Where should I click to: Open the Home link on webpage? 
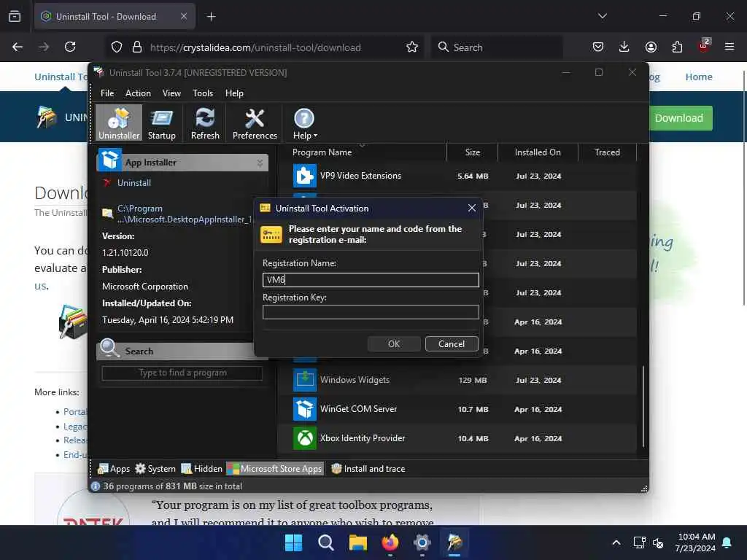click(698, 77)
